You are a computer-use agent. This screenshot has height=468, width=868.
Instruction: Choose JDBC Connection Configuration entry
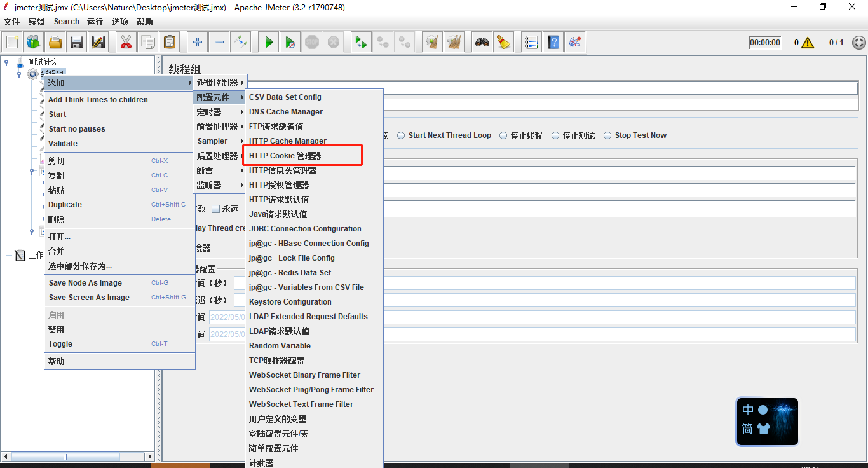point(315,229)
